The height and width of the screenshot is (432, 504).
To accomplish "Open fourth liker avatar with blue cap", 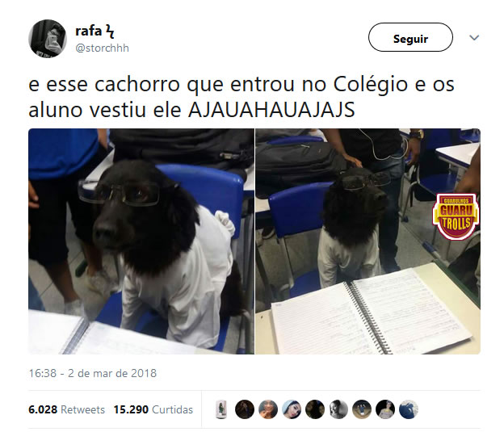I will 292,409.
